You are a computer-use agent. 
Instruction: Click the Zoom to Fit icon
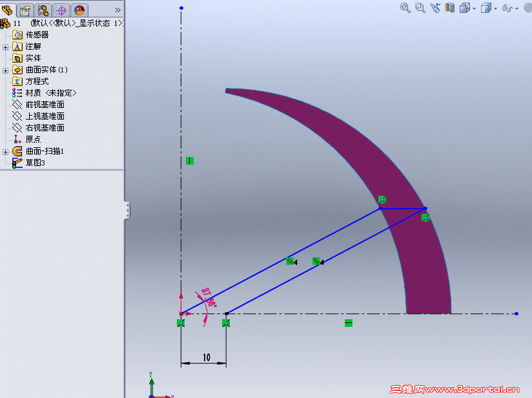[x=405, y=8]
